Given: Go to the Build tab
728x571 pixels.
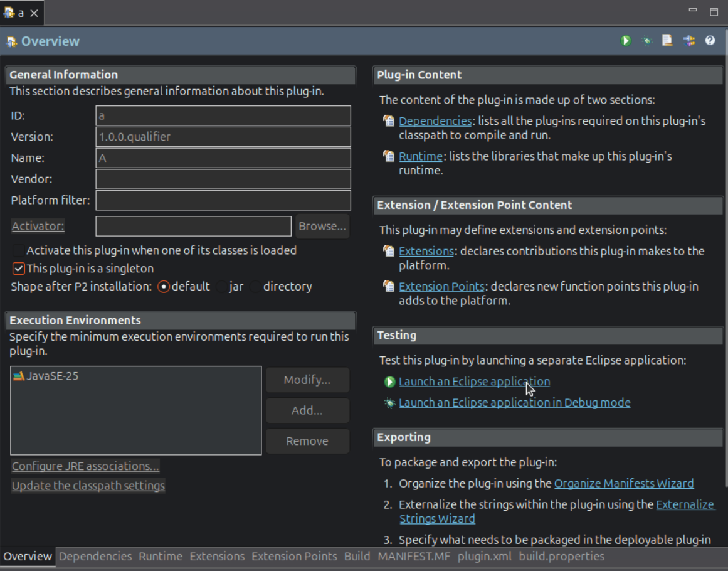Looking at the screenshot, I should [357, 556].
